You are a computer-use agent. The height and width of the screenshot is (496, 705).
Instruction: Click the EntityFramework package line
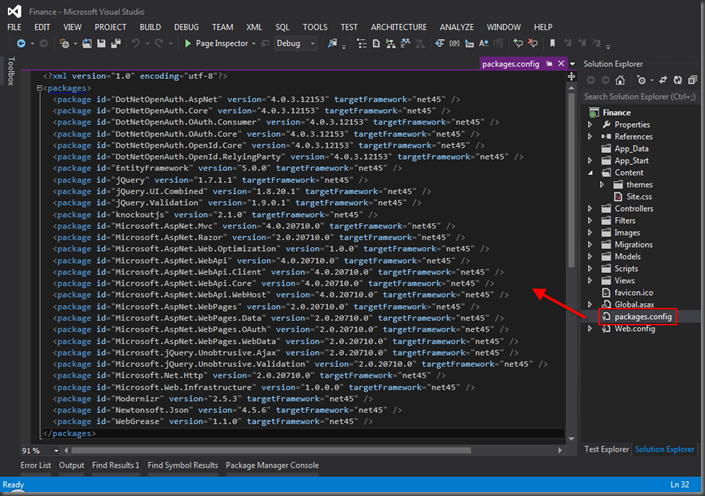click(227, 168)
